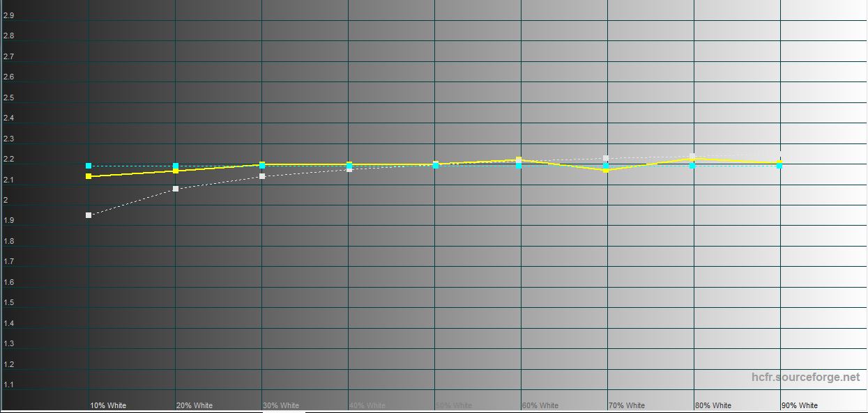Viewport: 868px width, 413px height.
Task: Click the white dotted point at 70% White
Action: (606, 158)
